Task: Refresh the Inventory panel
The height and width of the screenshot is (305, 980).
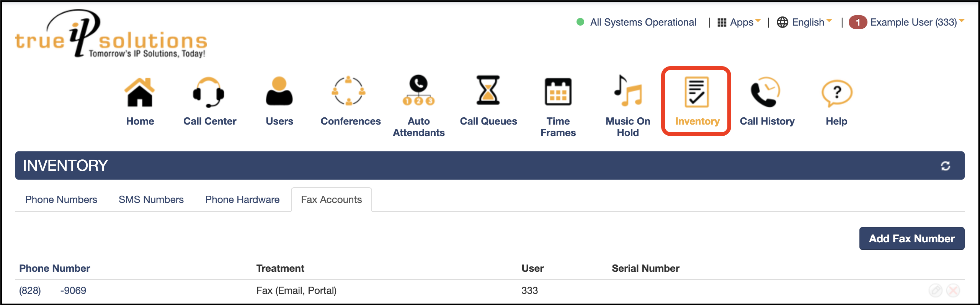Action: (945, 166)
